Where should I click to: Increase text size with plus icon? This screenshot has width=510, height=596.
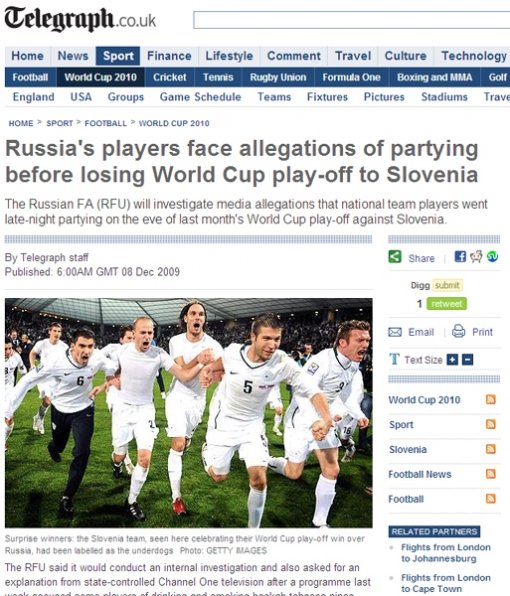452,360
